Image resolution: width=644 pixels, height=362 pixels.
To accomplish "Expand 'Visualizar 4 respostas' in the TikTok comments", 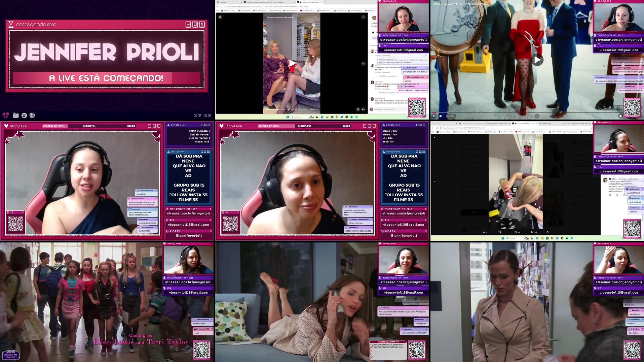I will 387,93.
